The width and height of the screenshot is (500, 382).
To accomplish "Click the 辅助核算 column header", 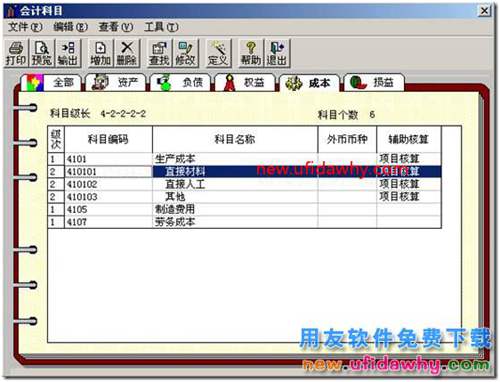I will click(409, 139).
